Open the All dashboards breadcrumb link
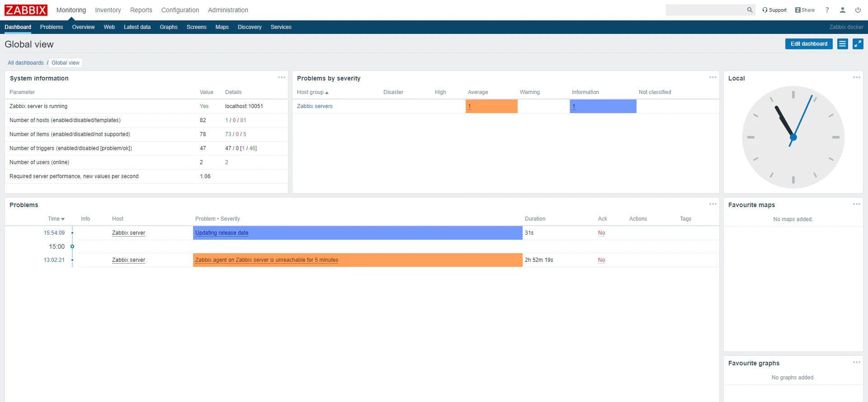Viewport: 868px width, 402px height. 26,63
